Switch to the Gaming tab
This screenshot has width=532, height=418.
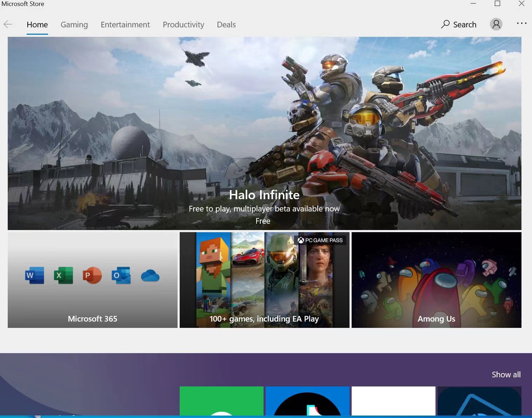(74, 25)
